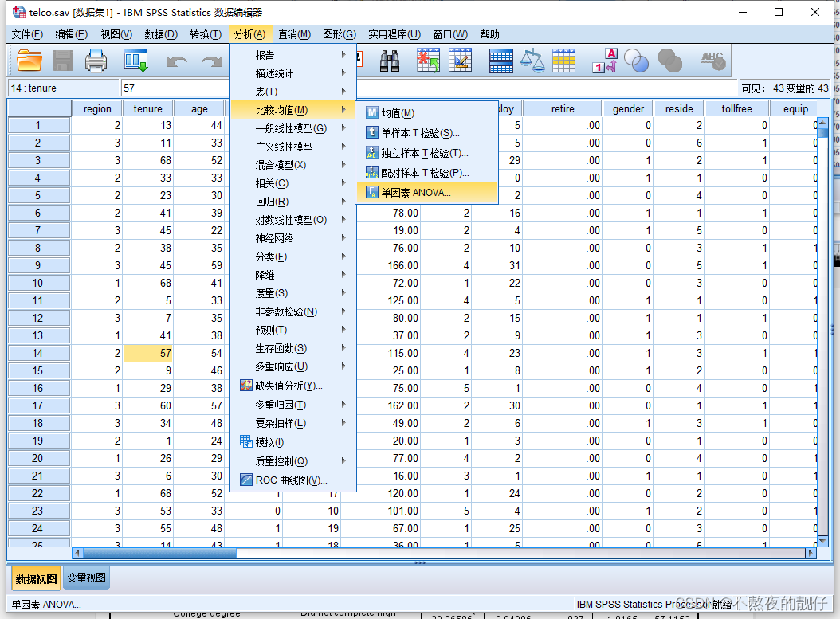
Task: Select One-Way ANOVA menu item
Action: (427, 193)
